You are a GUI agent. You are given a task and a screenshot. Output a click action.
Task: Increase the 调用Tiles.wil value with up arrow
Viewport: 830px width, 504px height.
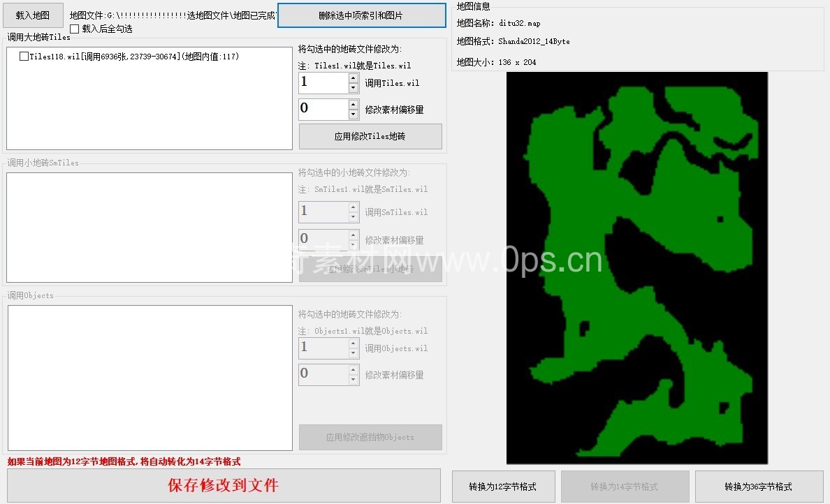[354, 77]
